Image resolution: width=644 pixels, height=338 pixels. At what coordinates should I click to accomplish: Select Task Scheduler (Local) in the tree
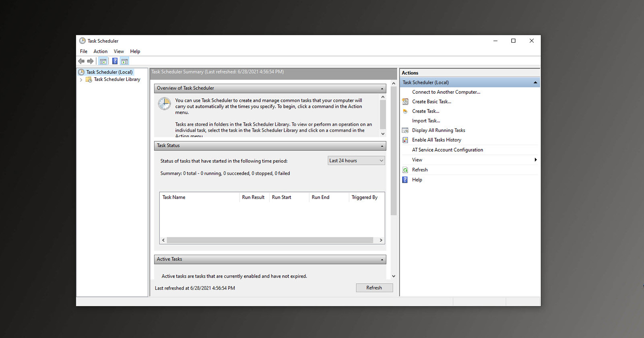click(x=109, y=72)
